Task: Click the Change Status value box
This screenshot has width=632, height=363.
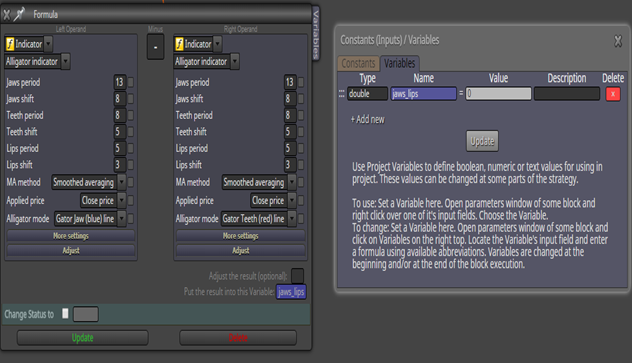Action: [x=85, y=314]
